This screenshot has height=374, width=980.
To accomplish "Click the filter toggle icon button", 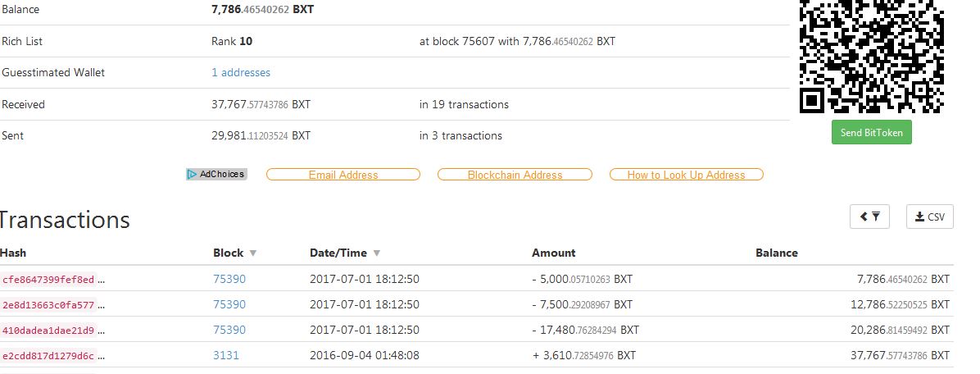I will coord(869,217).
